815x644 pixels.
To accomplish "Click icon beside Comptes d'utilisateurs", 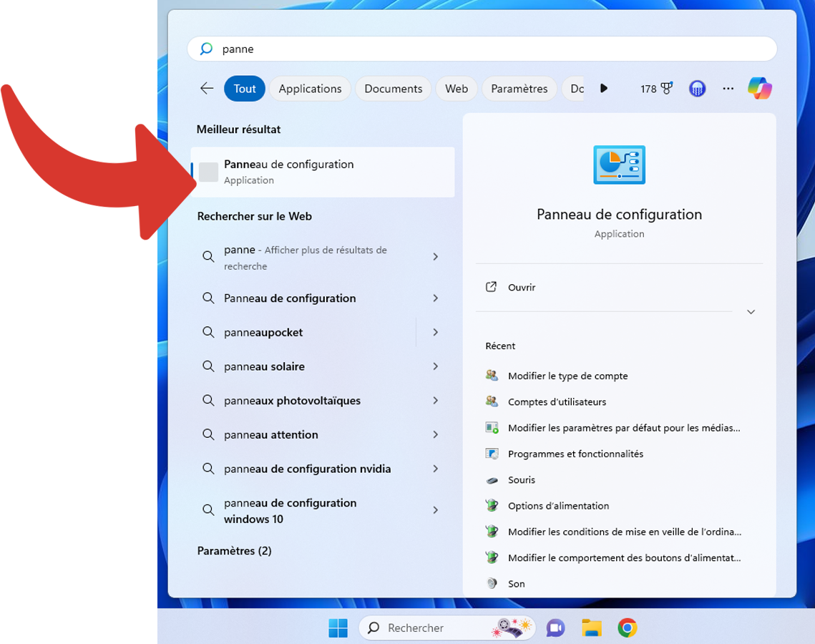I will [x=492, y=401].
